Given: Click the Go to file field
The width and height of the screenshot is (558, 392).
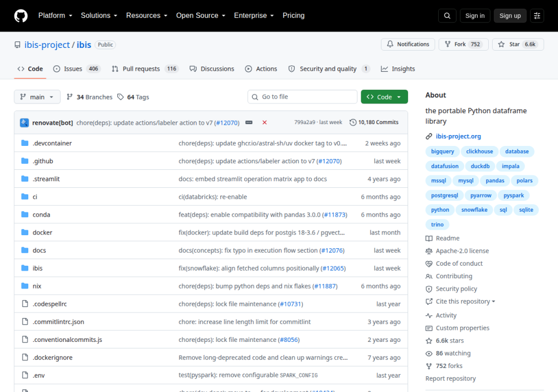Looking at the screenshot, I should pyautogui.click(x=302, y=97).
